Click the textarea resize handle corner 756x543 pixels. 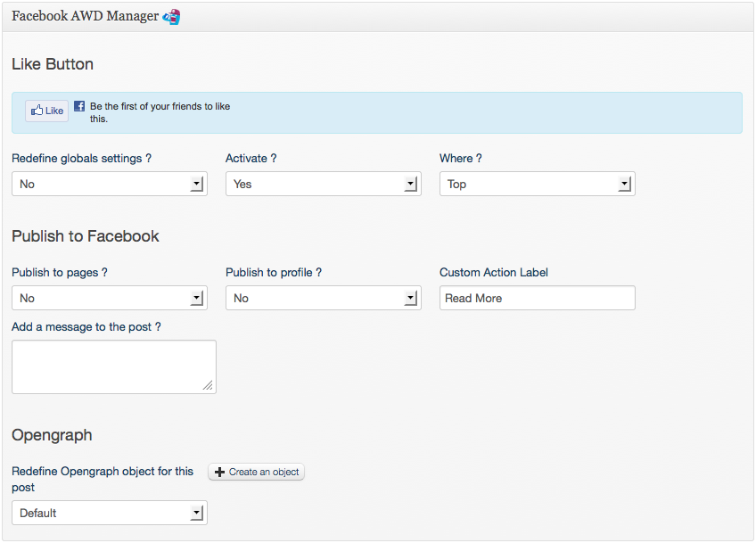(x=208, y=385)
